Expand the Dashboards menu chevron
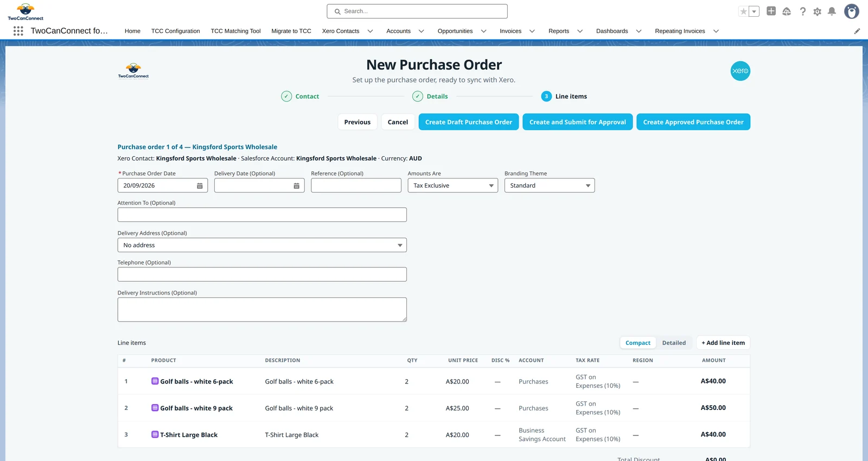868x461 pixels. point(639,31)
